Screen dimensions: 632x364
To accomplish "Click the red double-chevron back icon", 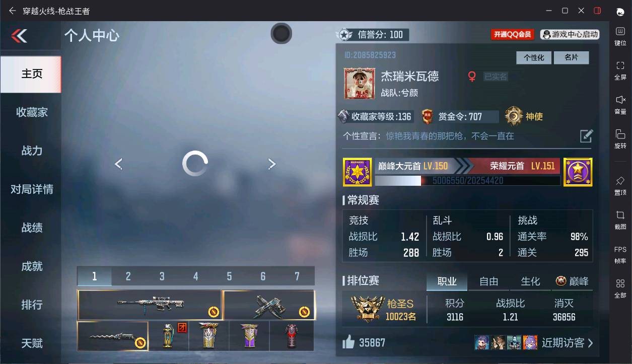I will click(x=19, y=36).
